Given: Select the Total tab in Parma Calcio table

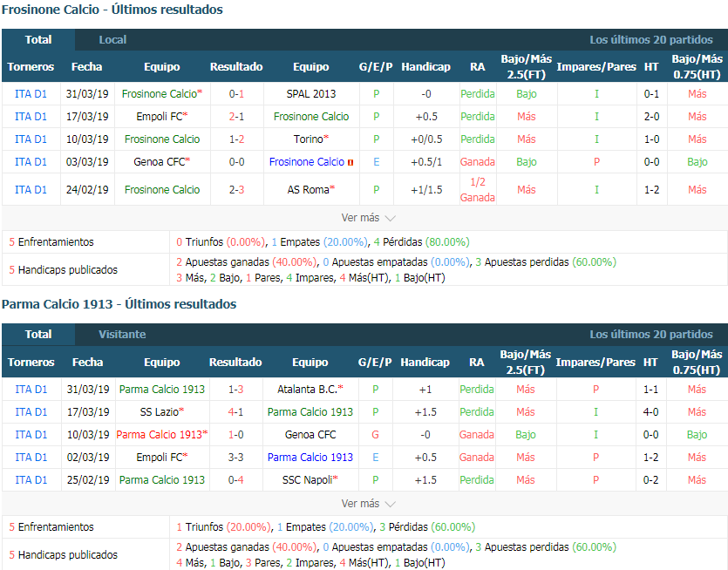Looking at the screenshot, I should [x=38, y=334].
